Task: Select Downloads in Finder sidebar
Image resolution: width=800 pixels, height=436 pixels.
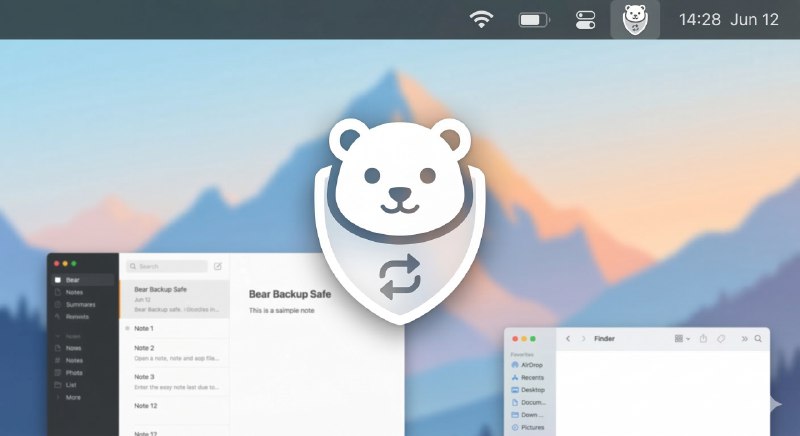Action: 528,415
